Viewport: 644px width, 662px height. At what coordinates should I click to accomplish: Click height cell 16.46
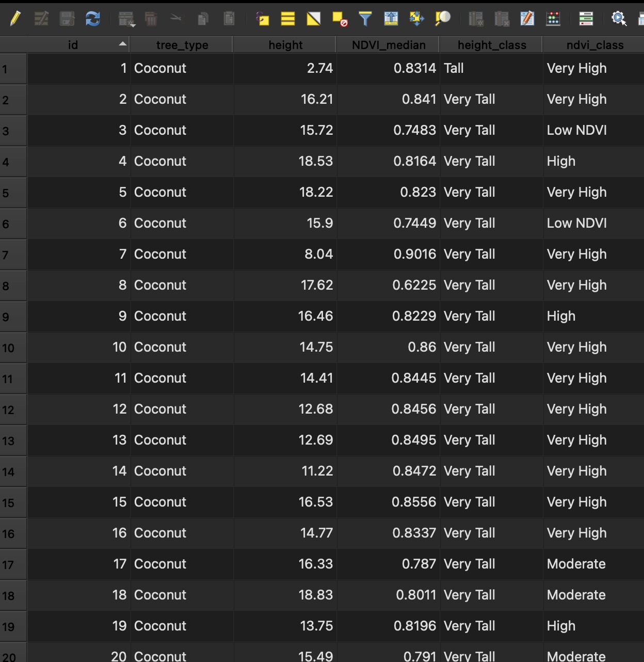(x=285, y=317)
